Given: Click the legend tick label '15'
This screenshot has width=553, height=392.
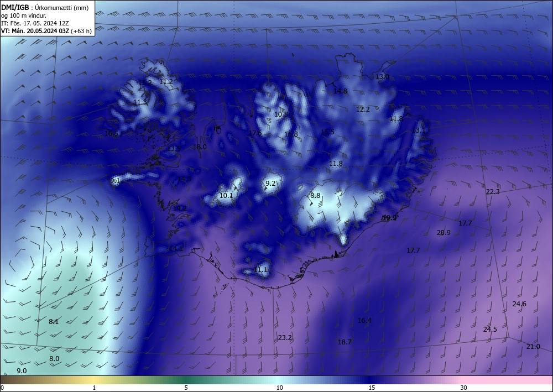Looking at the screenshot, I should 372,388.
